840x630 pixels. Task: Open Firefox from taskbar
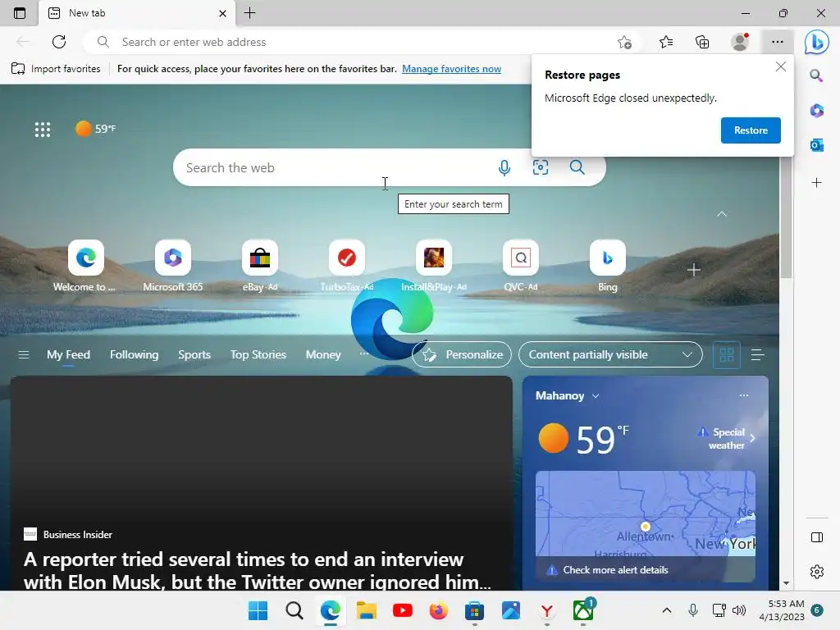(438, 610)
